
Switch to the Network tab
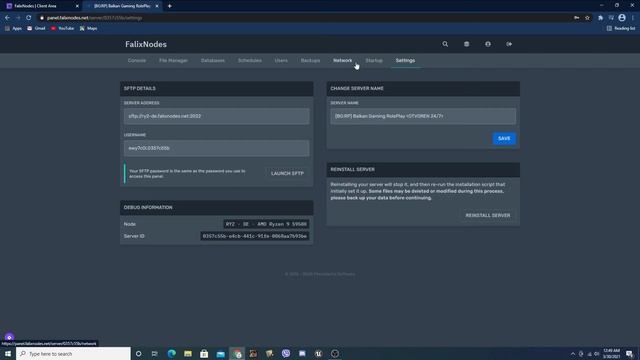click(342, 60)
